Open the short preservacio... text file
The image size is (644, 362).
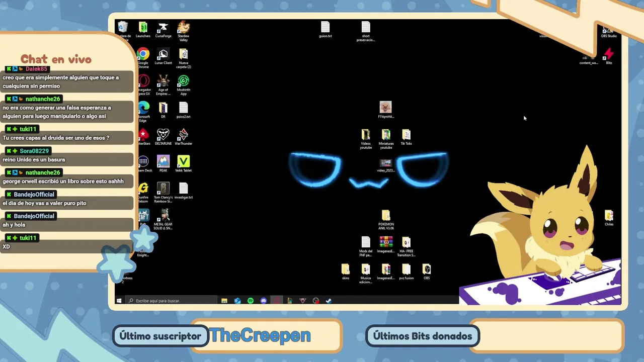click(366, 31)
